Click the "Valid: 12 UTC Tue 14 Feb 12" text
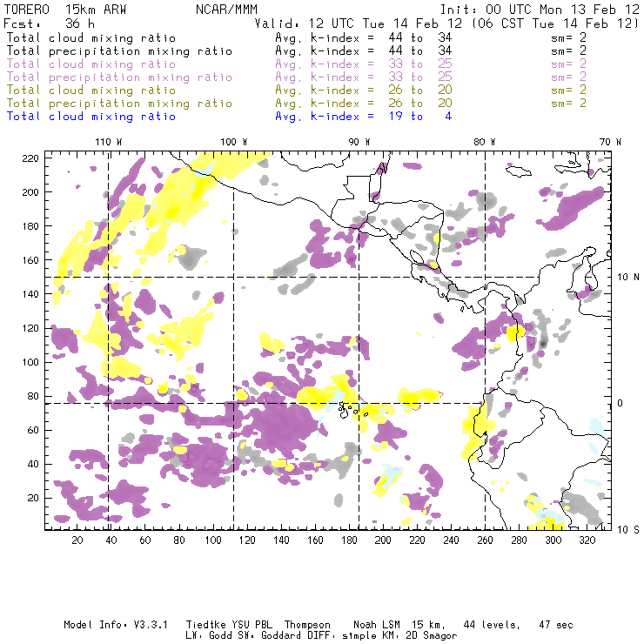This screenshot has height=644, width=644. pyautogui.click(x=359, y=23)
